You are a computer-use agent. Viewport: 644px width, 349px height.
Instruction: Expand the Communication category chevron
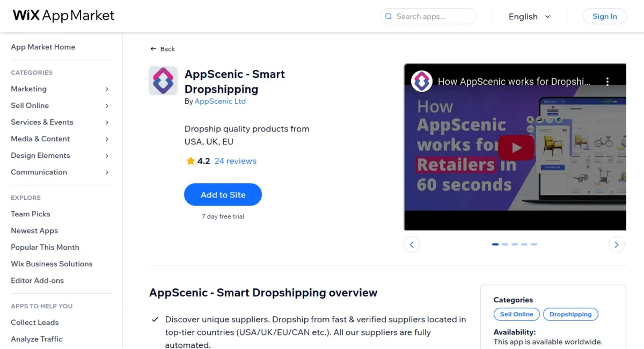point(107,172)
